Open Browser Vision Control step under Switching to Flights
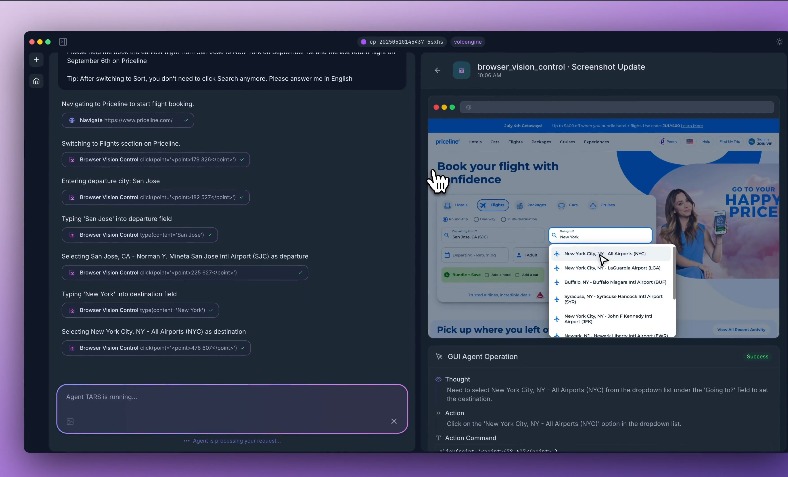This screenshot has height=477, width=788. point(155,159)
